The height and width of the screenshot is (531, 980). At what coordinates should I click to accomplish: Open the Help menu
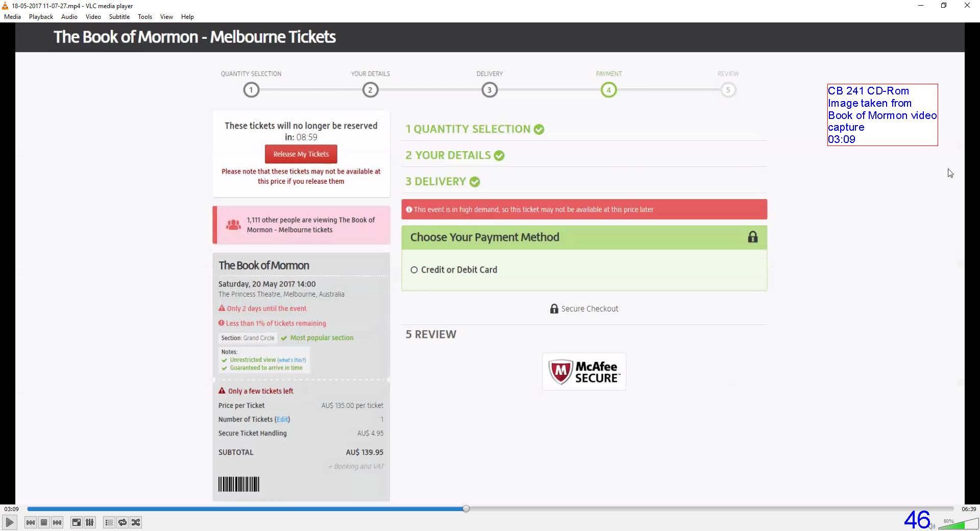187,16
